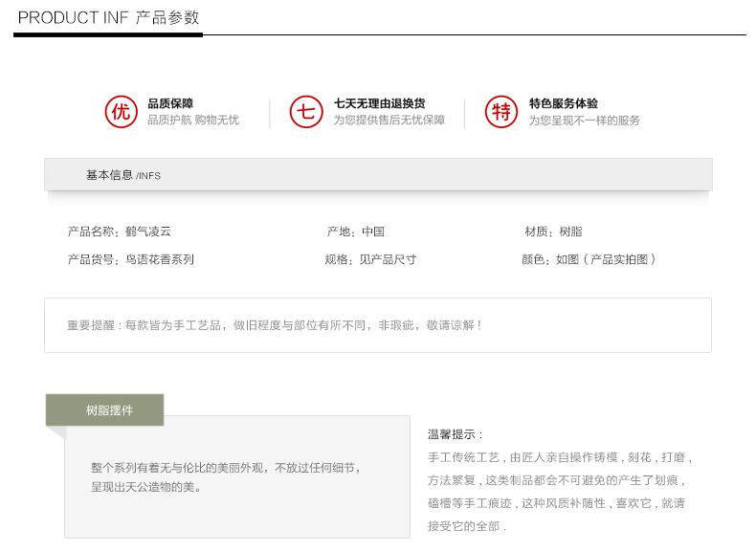The image size is (756, 552).
Task: Click the 温馨提示 heading
Action: point(456,434)
